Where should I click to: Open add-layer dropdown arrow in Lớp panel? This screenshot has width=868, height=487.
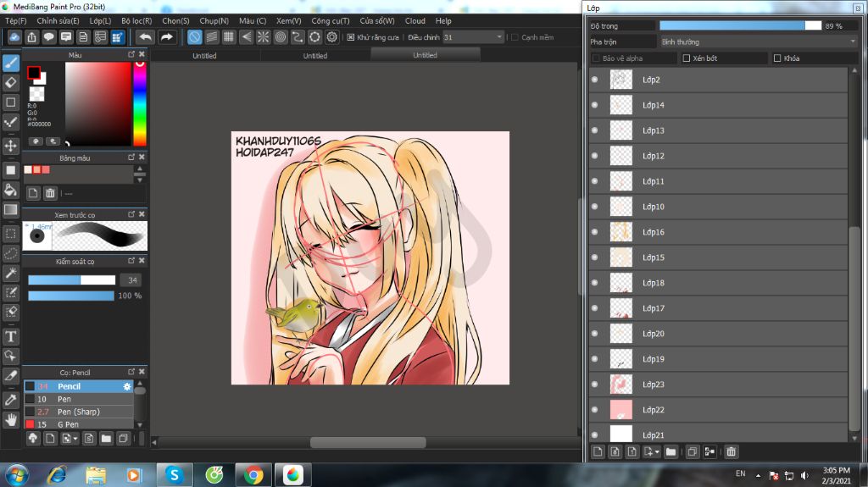657,452
